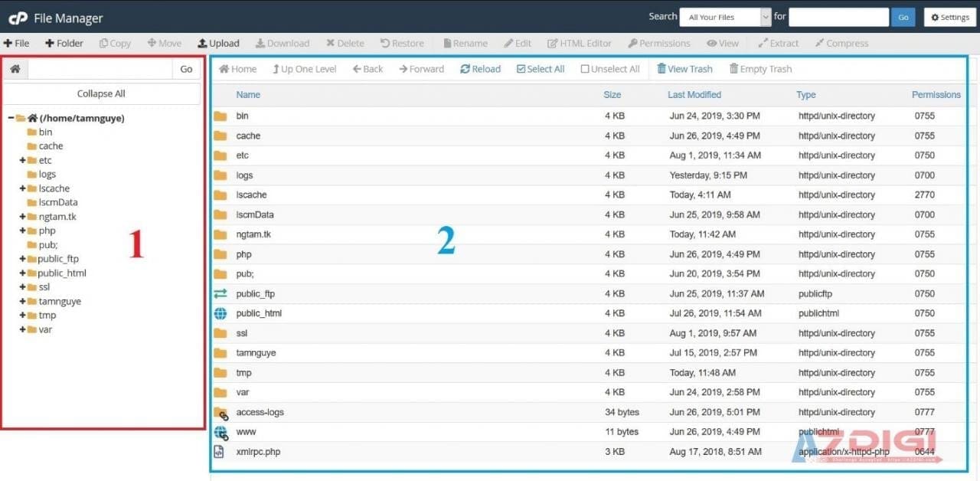Viewport: 980px width, 481px height.
Task: Open the File menu item
Action: (x=17, y=43)
